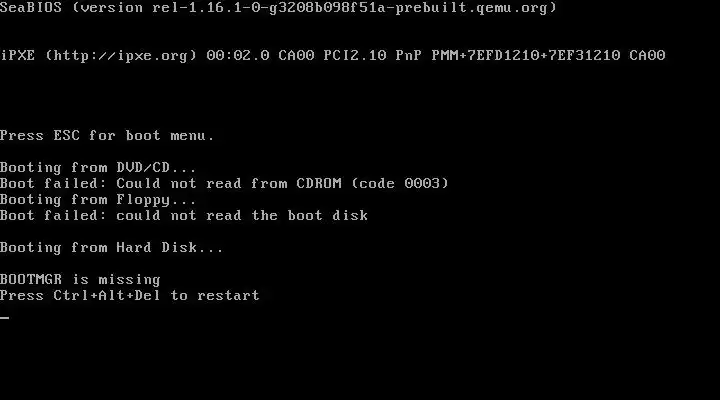Click "Boot failed: Could not read from CDROM"
Screen dimensions: 720x400
click(170, 184)
